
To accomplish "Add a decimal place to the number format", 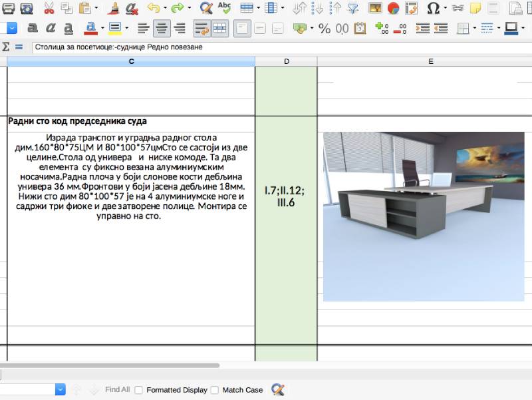I will 380,29.
